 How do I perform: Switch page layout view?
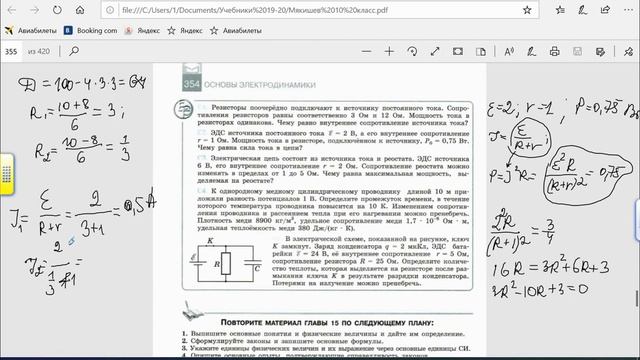tap(481, 51)
